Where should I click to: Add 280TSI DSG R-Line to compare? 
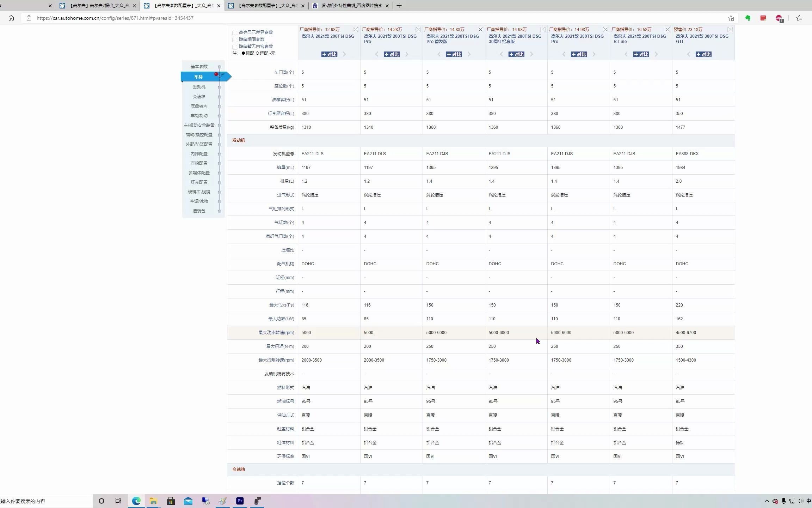point(641,54)
